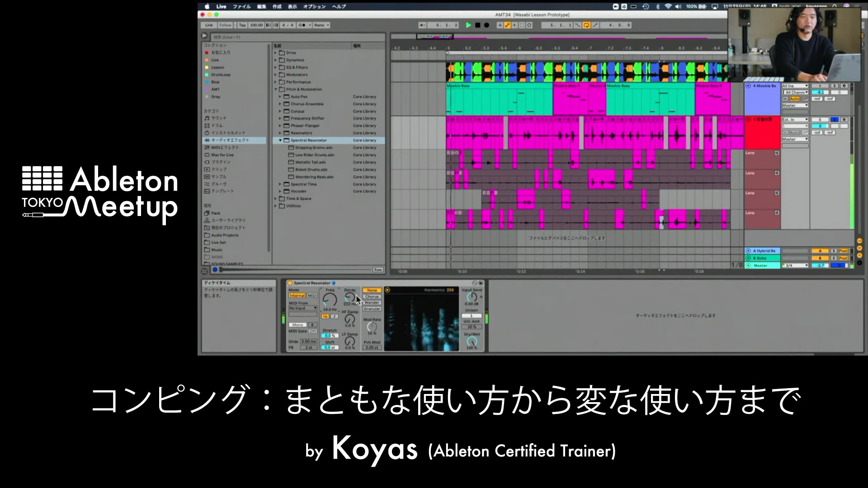Image resolution: width=868 pixels, height=488 pixels.
Task: Expand the Spectral Time folder
Action: (x=281, y=184)
